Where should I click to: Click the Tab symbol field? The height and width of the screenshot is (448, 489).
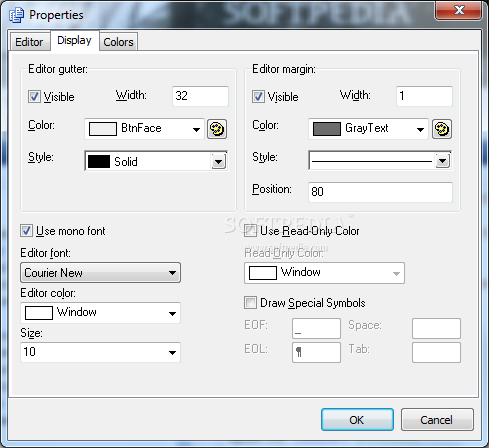436,352
